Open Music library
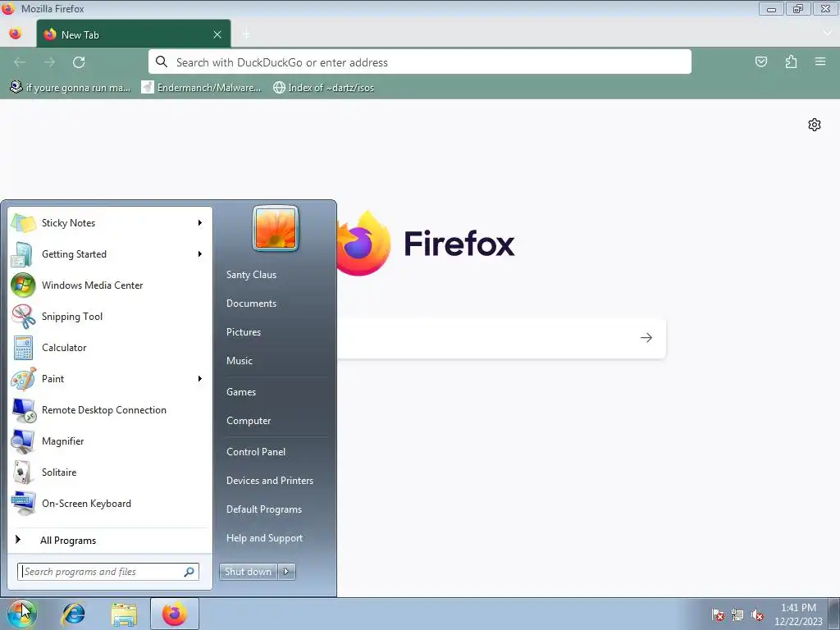The image size is (840, 630). click(240, 361)
